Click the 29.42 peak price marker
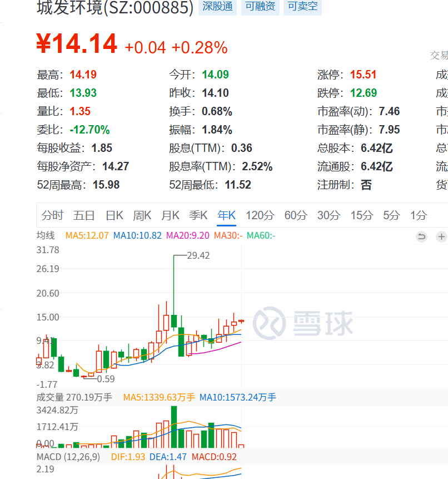 [198, 255]
